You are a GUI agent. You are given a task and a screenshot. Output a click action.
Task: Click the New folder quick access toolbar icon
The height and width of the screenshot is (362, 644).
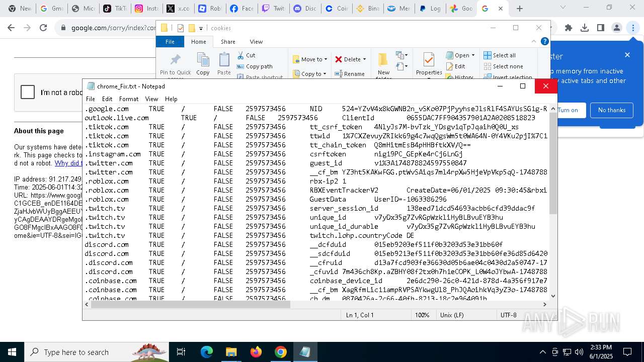click(x=192, y=28)
